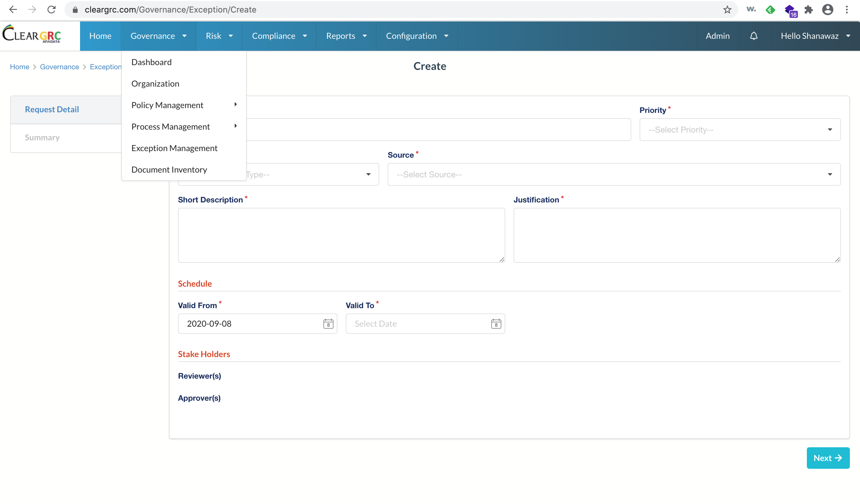Expand the Hello Shanawaz user menu
This screenshot has height=504, width=860.
pos(815,36)
